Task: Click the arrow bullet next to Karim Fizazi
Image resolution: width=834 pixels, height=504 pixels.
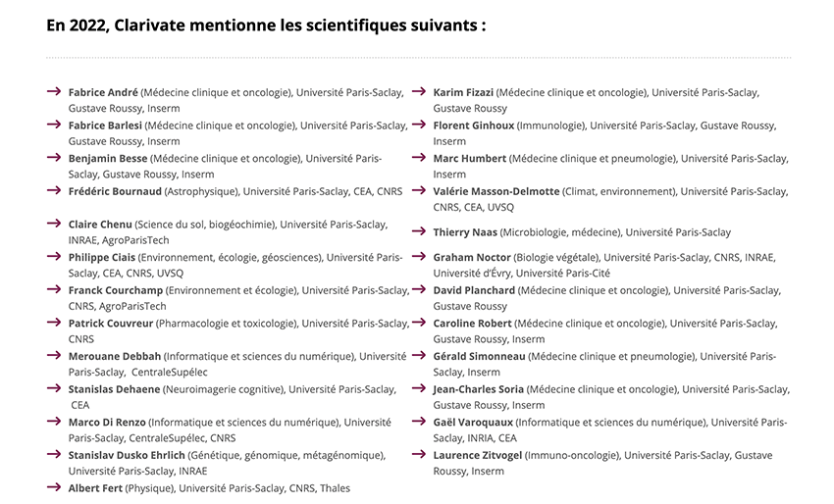Action: tap(419, 91)
